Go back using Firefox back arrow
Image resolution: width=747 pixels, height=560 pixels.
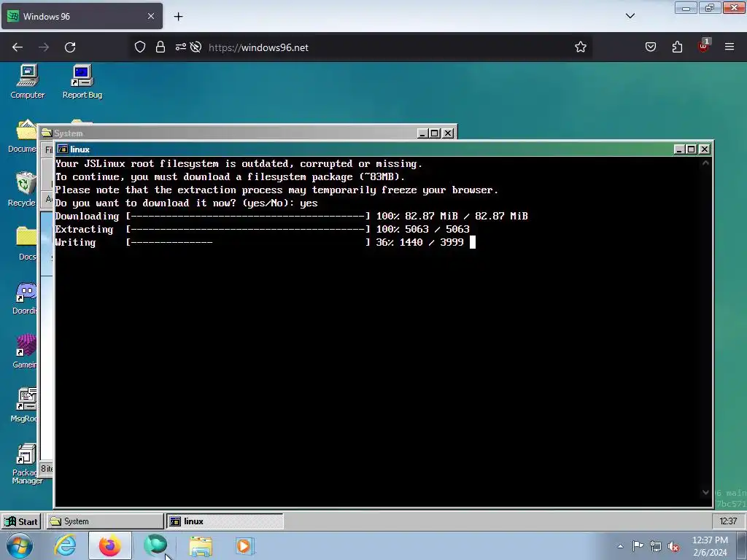point(18,47)
